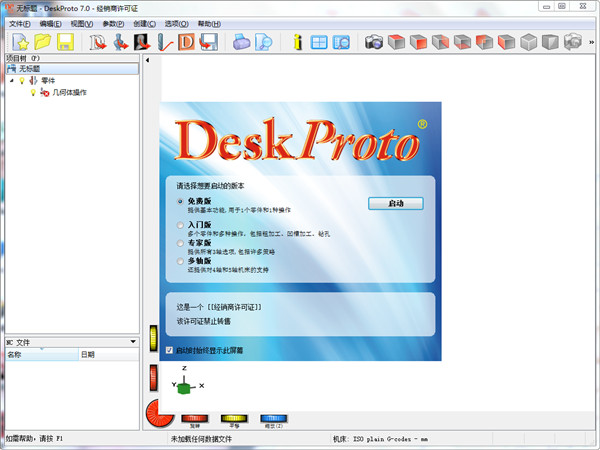Open the 文件(F) menu

tap(20, 24)
